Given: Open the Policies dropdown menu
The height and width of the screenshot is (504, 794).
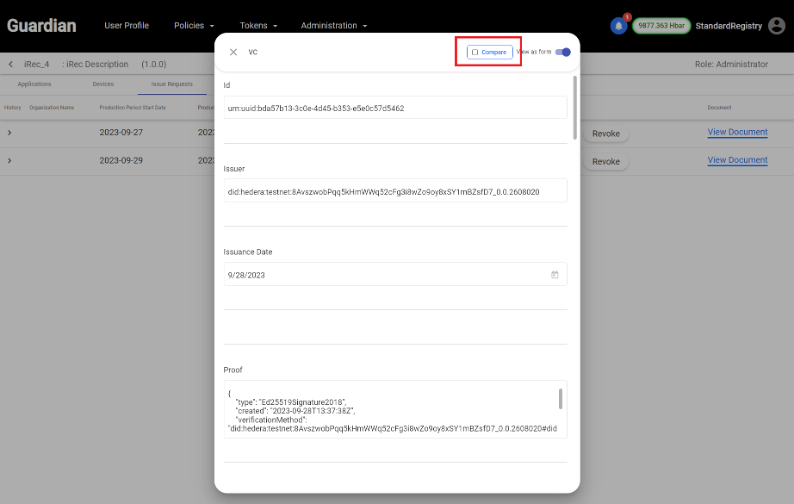Looking at the screenshot, I should (194, 25).
